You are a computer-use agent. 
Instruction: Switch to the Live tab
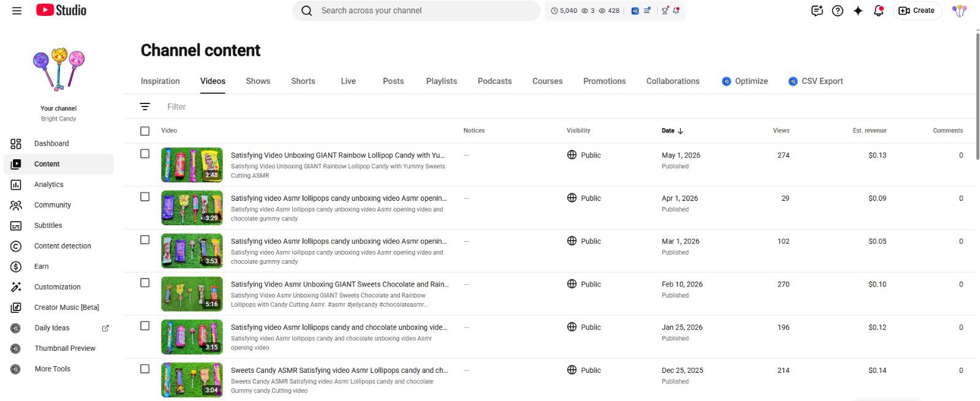[349, 81]
